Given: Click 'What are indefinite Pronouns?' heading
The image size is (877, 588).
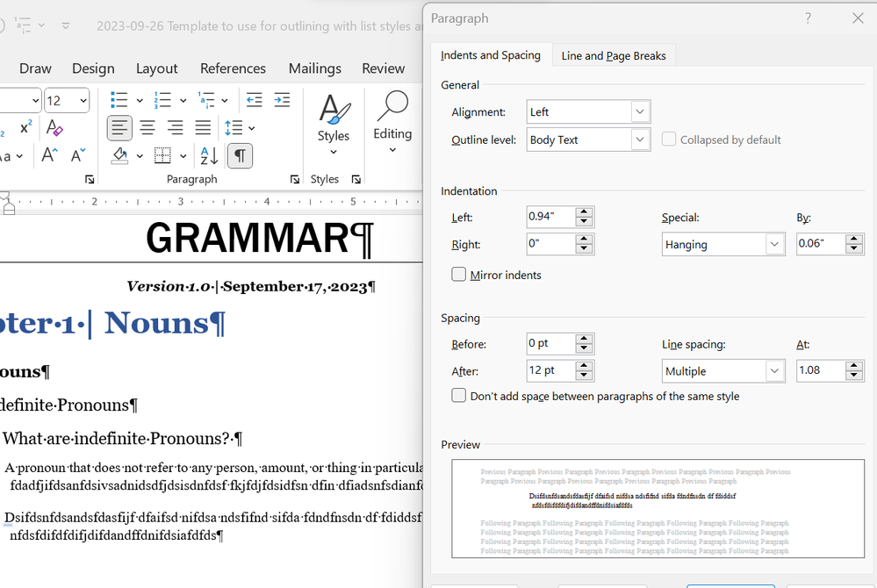Looking at the screenshot, I should click(x=123, y=439).
